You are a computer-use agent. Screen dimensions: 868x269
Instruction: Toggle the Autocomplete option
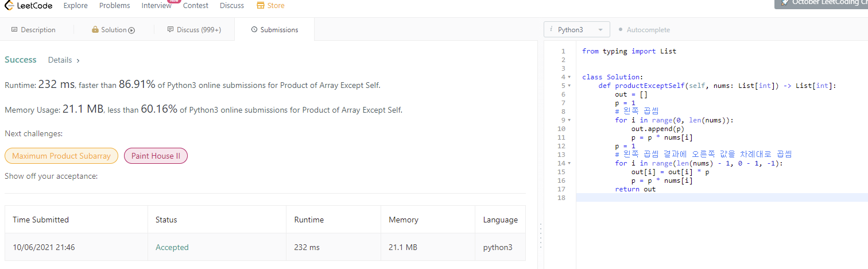644,30
